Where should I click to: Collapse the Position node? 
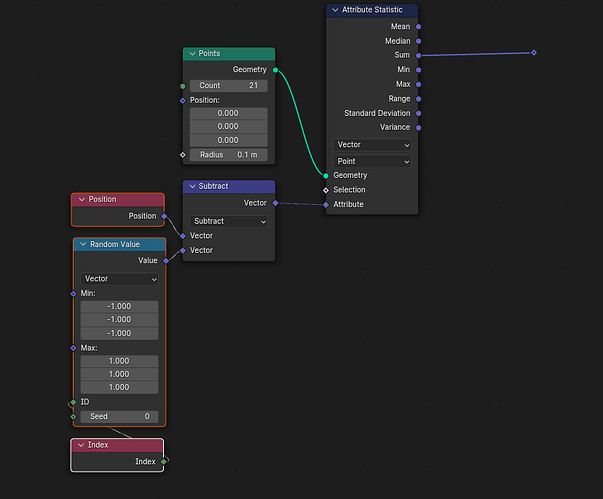(82, 200)
